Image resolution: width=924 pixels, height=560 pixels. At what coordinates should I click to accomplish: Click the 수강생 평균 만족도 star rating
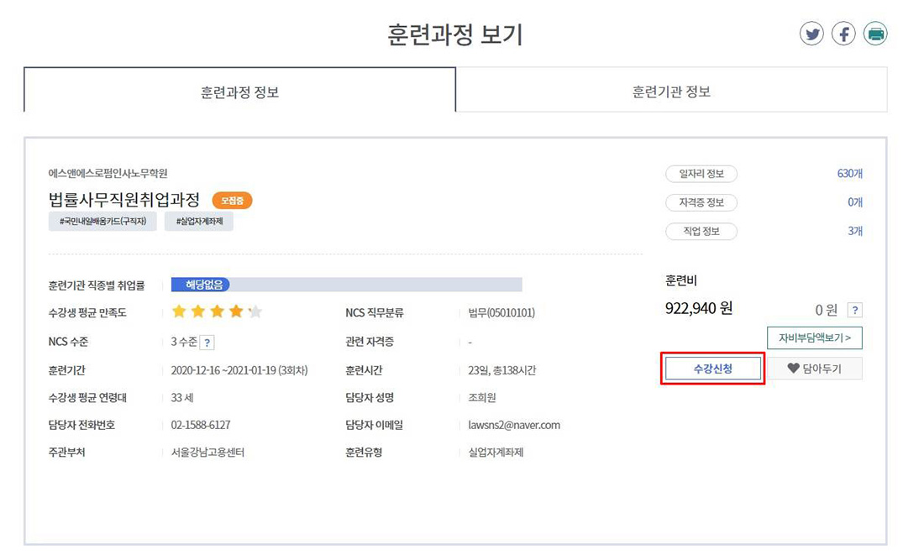pos(217,312)
